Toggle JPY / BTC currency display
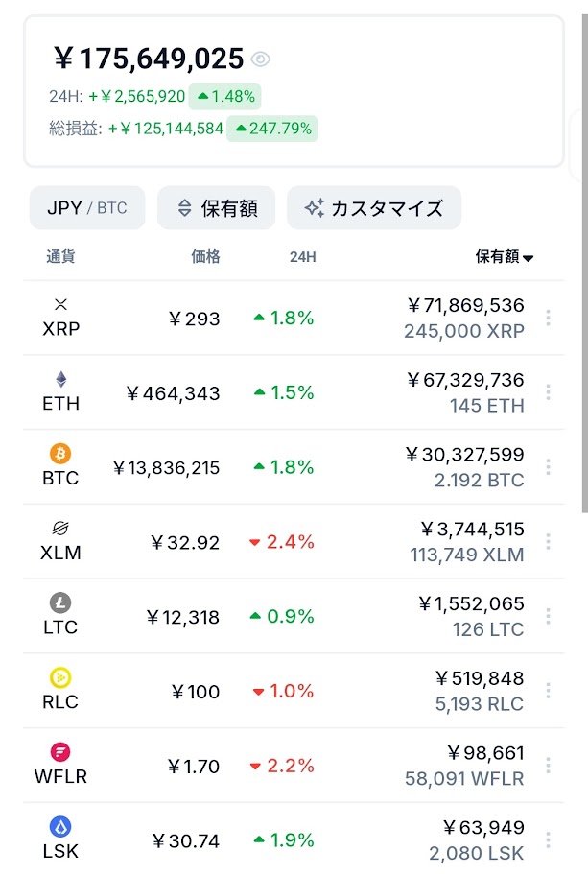The height and width of the screenshot is (874, 588). 87,208
